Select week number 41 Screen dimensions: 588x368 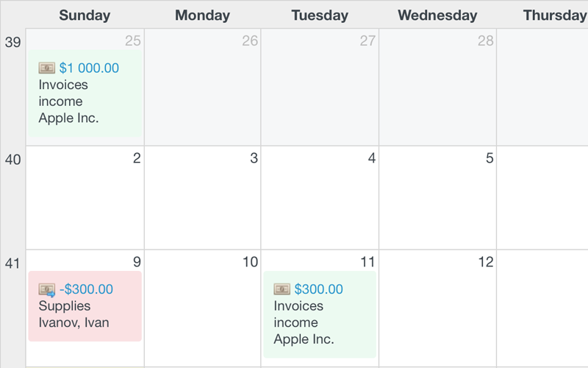point(12,263)
